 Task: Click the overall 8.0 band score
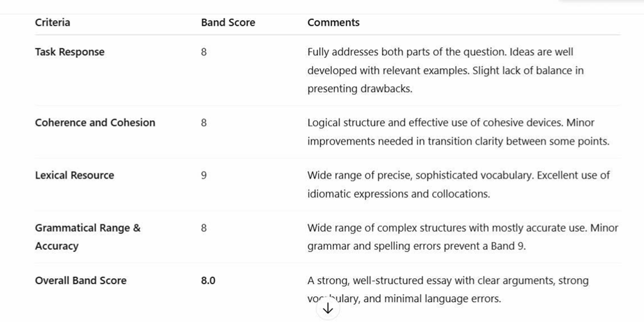(x=208, y=281)
